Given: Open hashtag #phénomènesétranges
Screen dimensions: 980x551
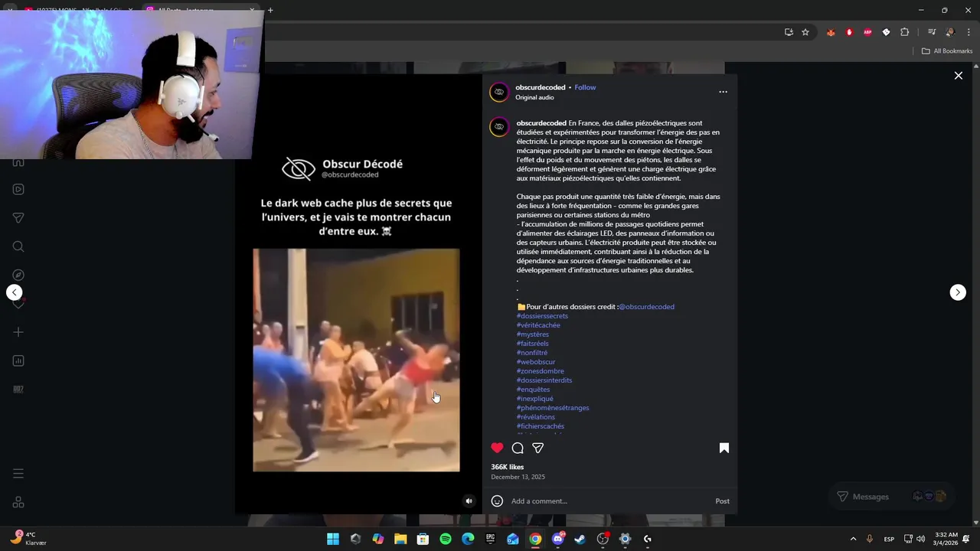Looking at the screenshot, I should 553,408.
